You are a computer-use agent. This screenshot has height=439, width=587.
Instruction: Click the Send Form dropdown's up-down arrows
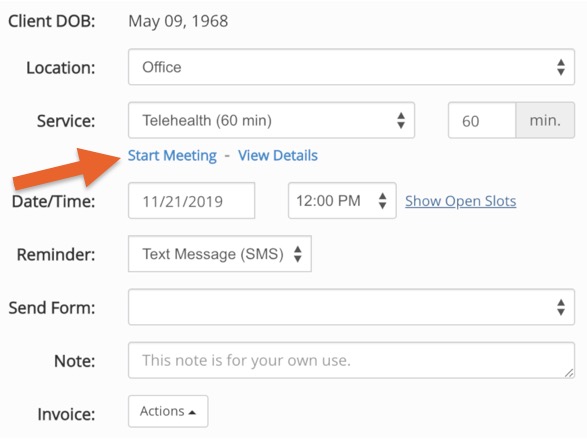pyautogui.click(x=561, y=307)
